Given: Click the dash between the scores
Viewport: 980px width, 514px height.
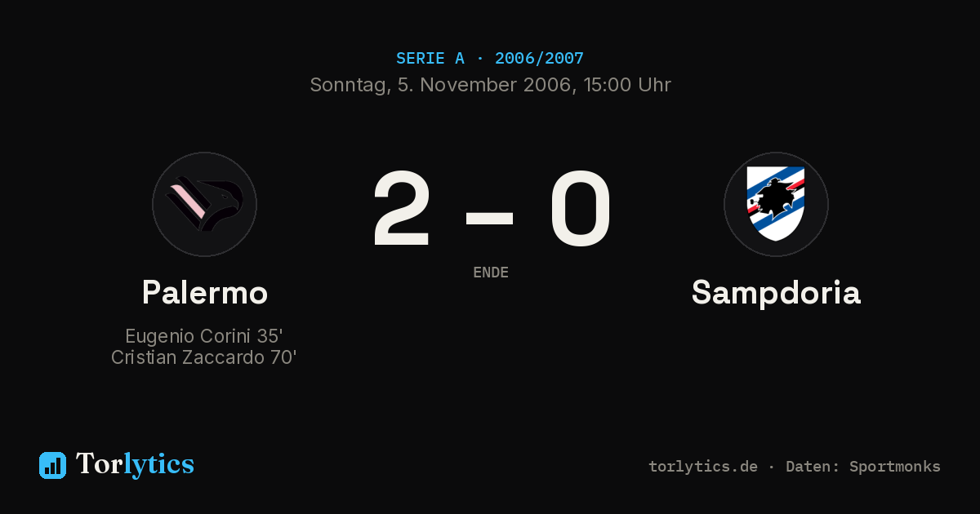Looking at the screenshot, I should tap(489, 218).
